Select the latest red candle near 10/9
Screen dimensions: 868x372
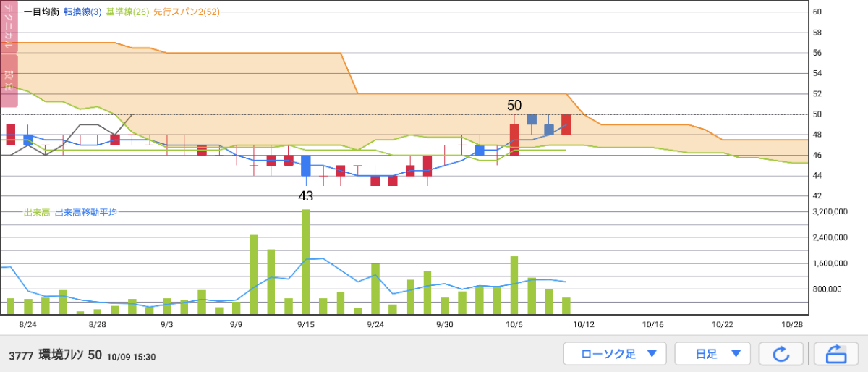(566, 124)
